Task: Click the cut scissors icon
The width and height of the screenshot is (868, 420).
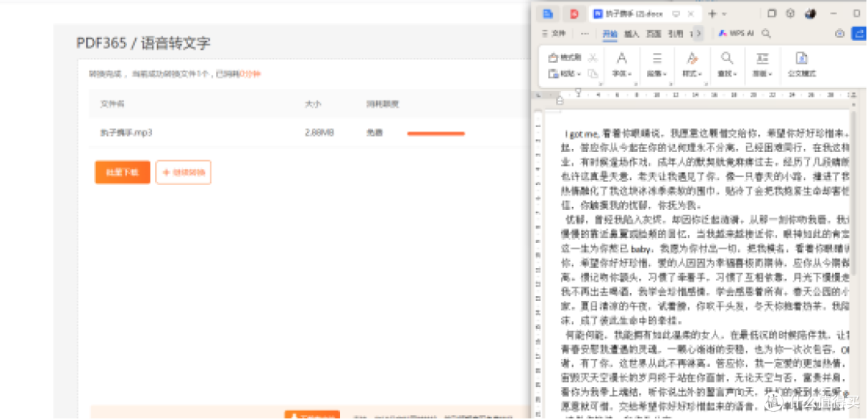Action: [x=593, y=58]
